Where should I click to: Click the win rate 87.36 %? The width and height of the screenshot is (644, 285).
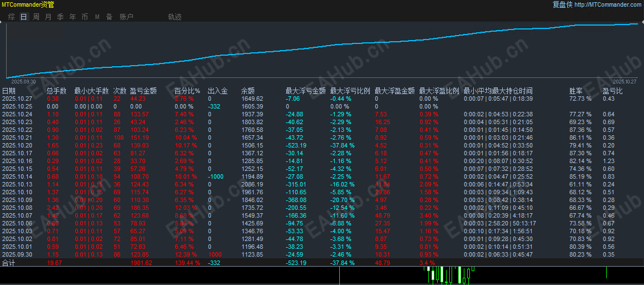pos(581,130)
